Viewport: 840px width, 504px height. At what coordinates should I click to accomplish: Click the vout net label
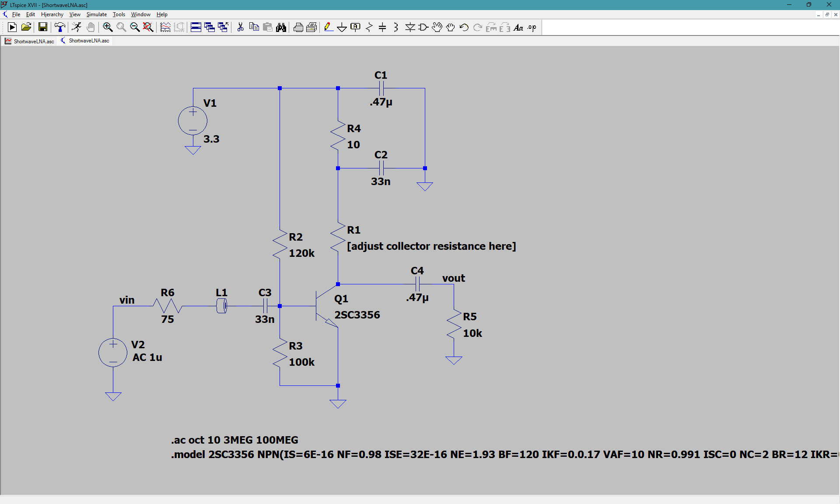pyautogui.click(x=453, y=278)
